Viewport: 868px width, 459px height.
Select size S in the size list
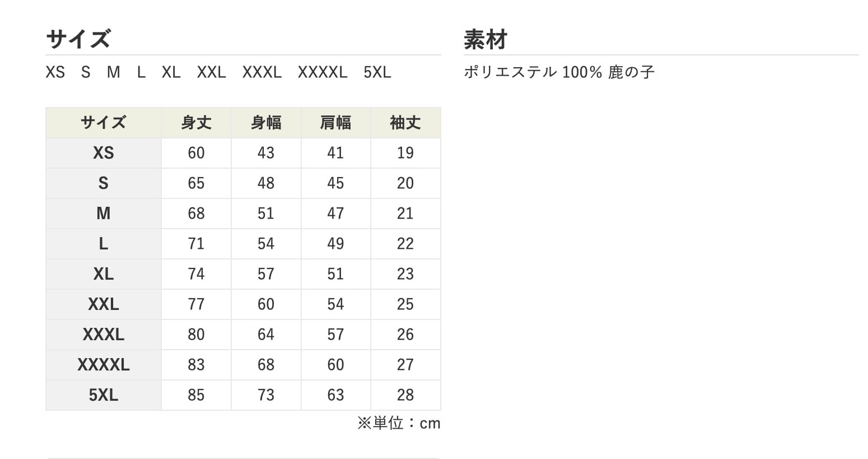tap(86, 72)
